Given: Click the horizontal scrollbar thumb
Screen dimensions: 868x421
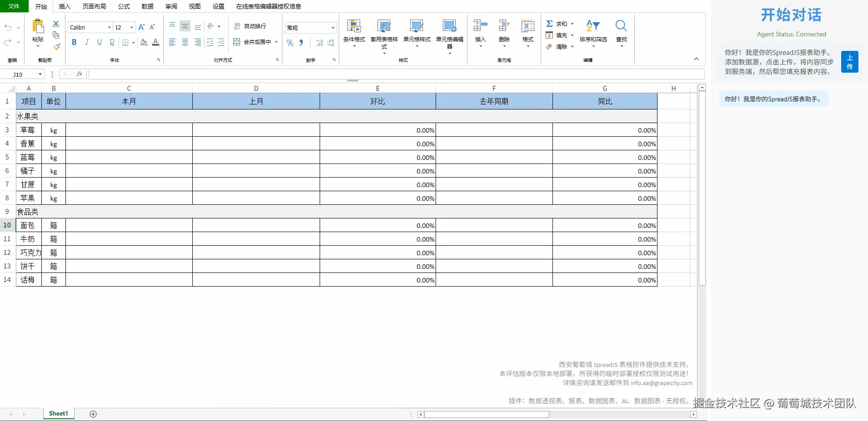Looking at the screenshot, I should pyautogui.click(x=487, y=414).
